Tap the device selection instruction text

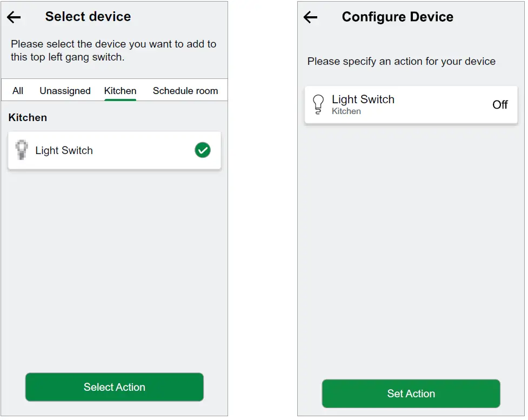click(x=113, y=50)
